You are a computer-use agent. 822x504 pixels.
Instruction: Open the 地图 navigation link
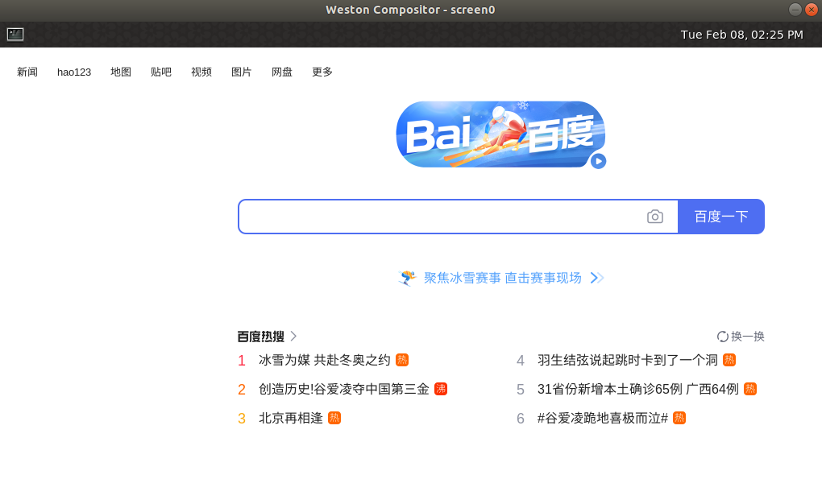121,72
